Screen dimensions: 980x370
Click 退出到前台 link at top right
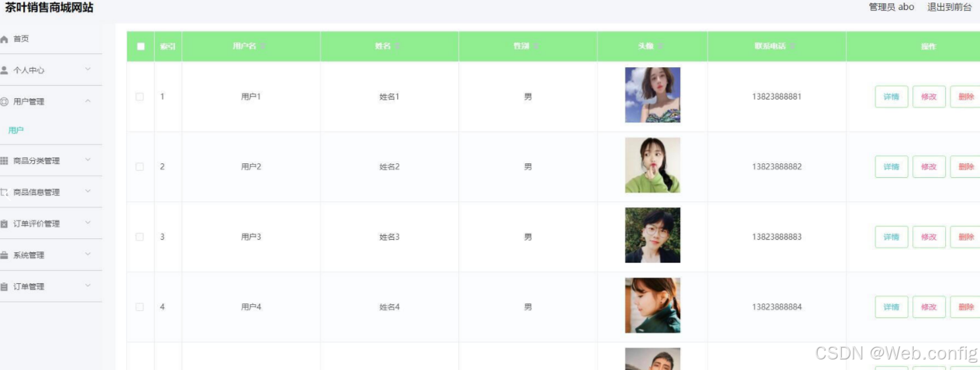(949, 7)
